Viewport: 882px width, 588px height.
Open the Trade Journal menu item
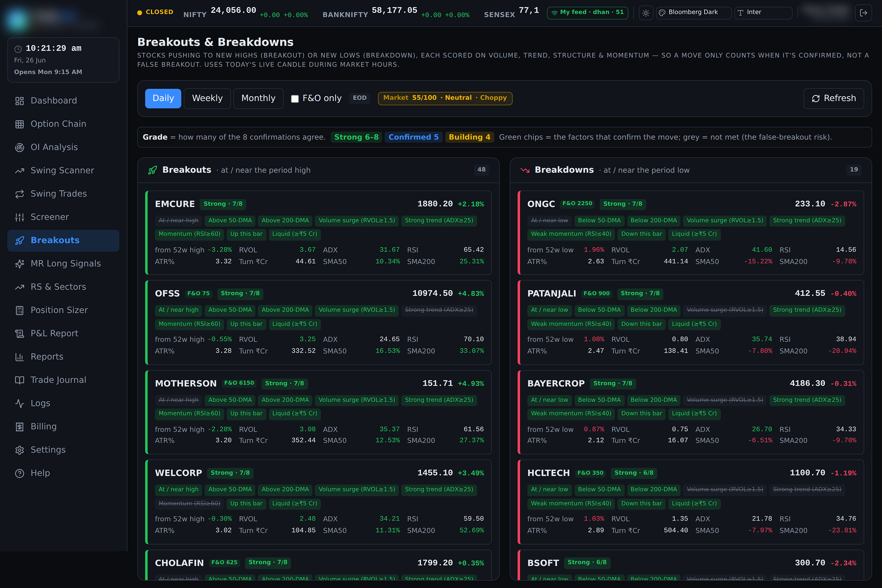[x=63, y=380]
